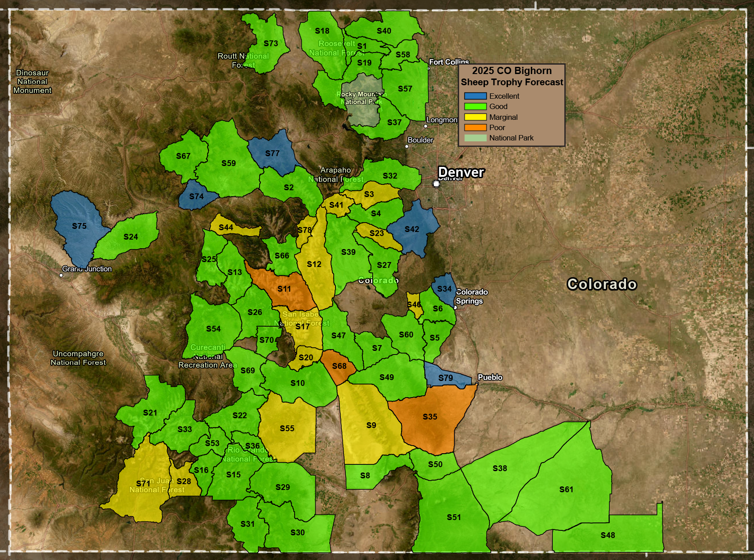Viewport: 754px width, 560px height.
Task: Click the S10 unit label
Action: (x=297, y=383)
